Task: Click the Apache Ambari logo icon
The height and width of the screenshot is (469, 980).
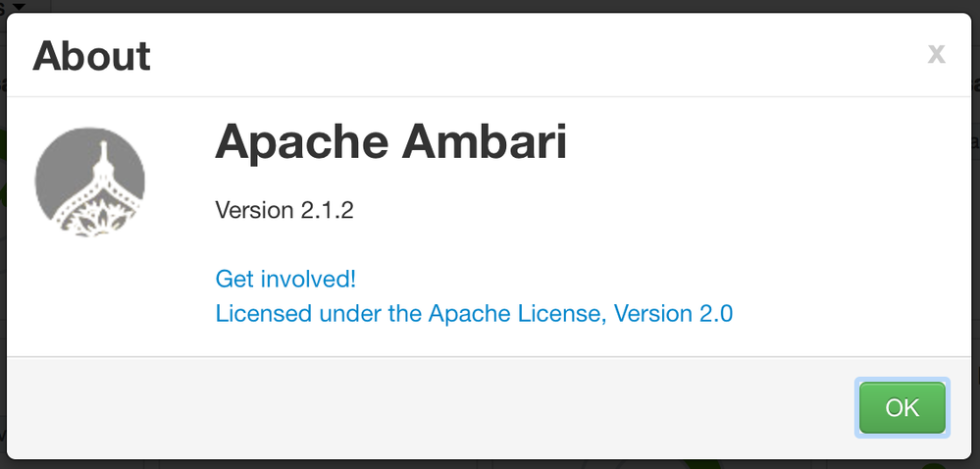Action: (x=90, y=181)
